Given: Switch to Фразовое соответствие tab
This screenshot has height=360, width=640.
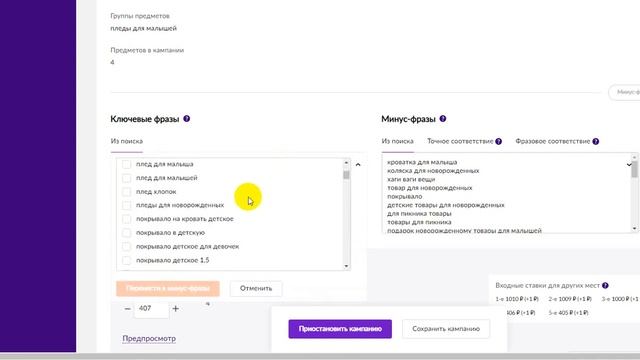Looking at the screenshot, I should pos(553,141).
